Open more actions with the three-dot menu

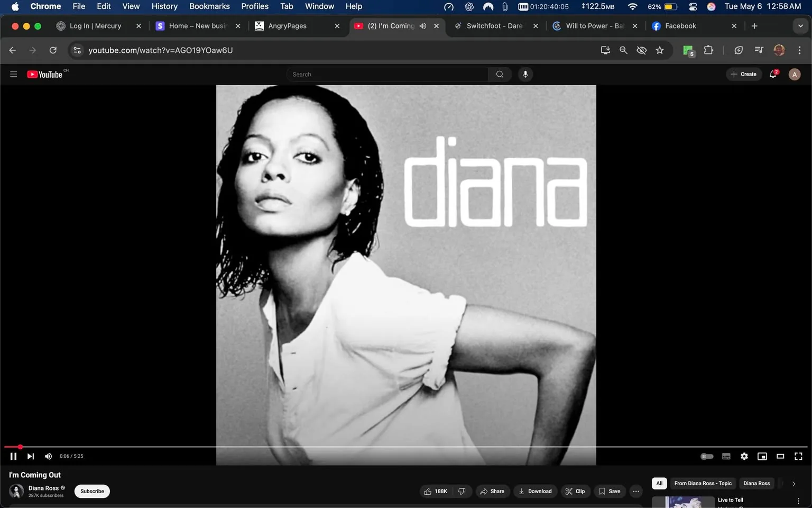click(x=636, y=491)
